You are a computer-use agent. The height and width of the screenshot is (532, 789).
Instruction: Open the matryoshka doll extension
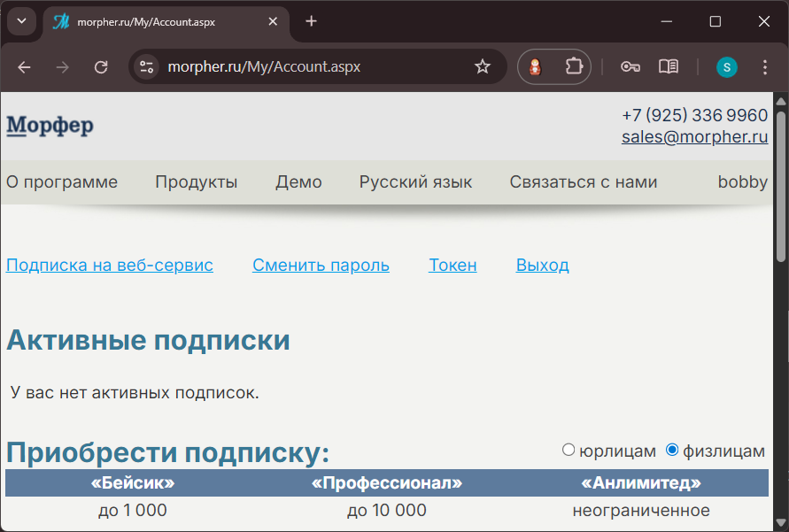pos(536,67)
